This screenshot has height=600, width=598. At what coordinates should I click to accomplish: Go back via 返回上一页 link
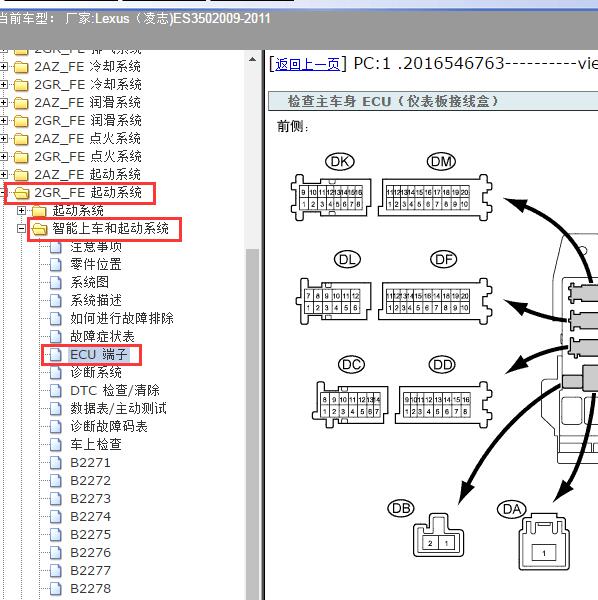[307, 64]
